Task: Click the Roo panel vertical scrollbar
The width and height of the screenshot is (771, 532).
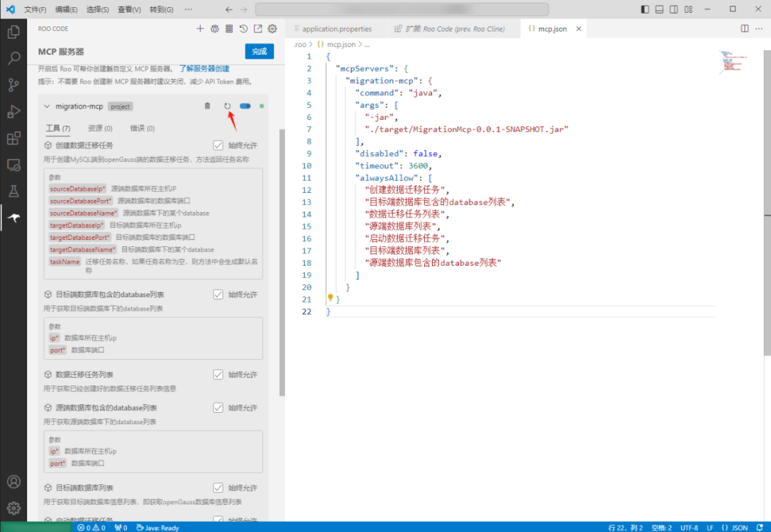Action: pyautogui.click(x=282, y=262)
